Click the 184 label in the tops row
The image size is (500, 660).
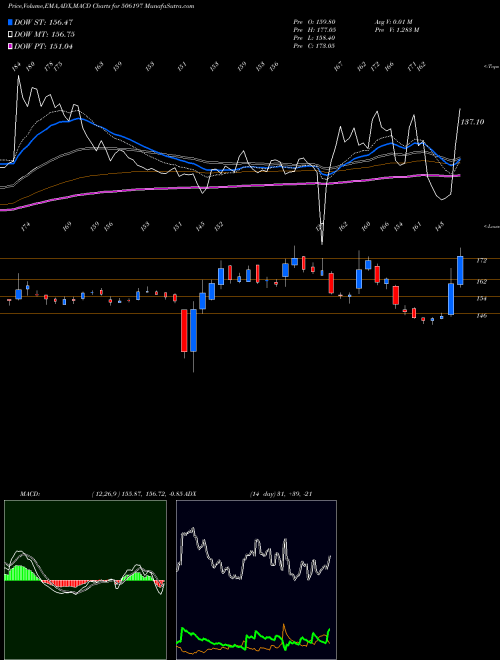[x=16, y=67]
